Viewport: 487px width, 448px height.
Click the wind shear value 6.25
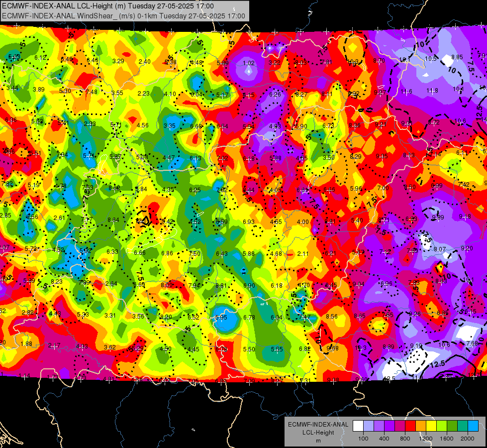(195, 190)
